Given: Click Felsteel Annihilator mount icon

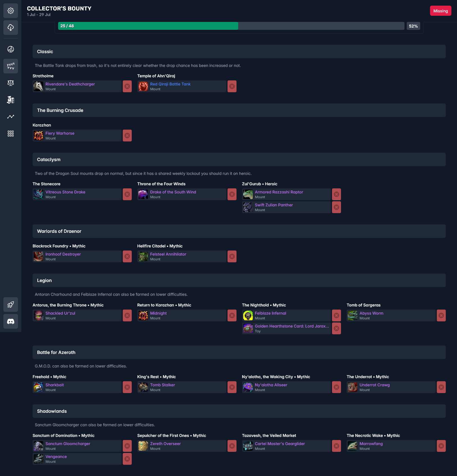Looking at the screenshot, I should coord(143,256).
